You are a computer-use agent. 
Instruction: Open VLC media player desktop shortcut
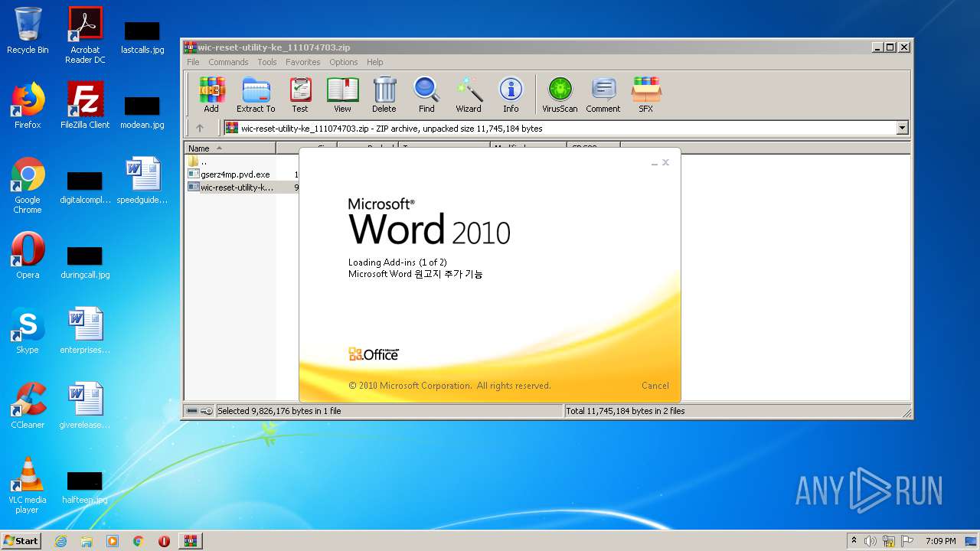(28, 485)
